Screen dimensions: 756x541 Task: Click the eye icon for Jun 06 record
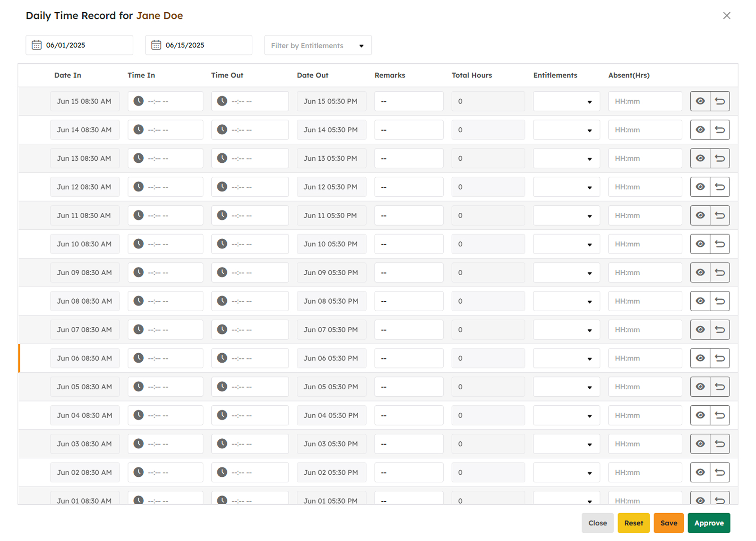700,358
